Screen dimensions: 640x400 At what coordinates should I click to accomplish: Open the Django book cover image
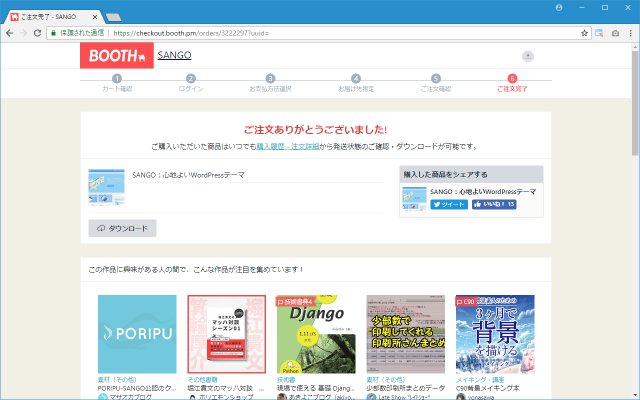pyautogui.click(x=316, y=334)
